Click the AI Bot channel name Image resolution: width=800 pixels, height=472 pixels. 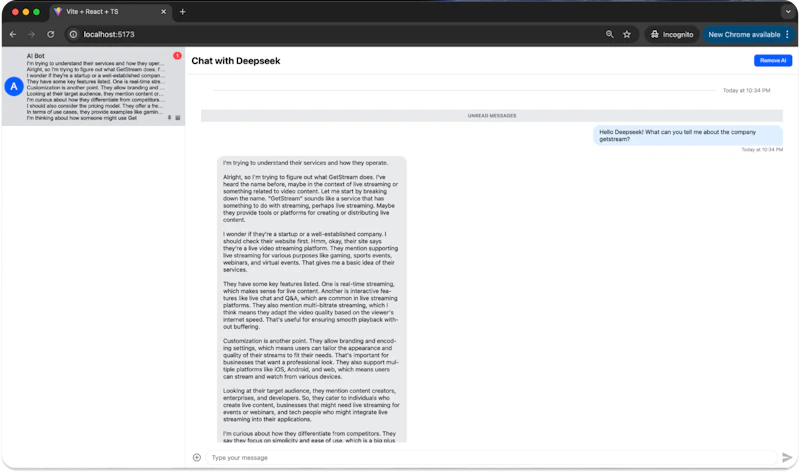(36, 56)
